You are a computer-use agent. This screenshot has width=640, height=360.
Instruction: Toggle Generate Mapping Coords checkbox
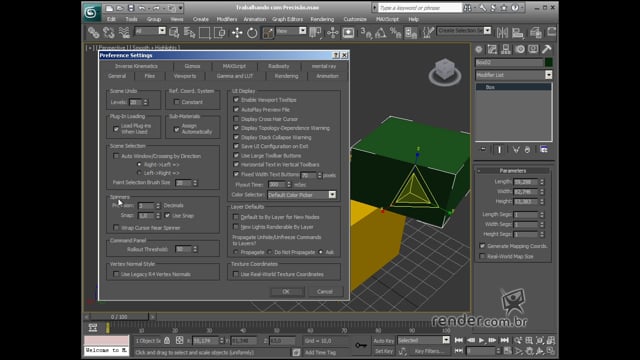click(482, 246)
